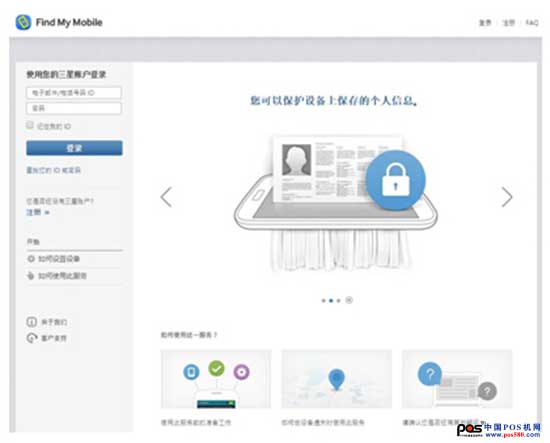
Task: Click the FAQ link in top header
Action: (532, 23)
